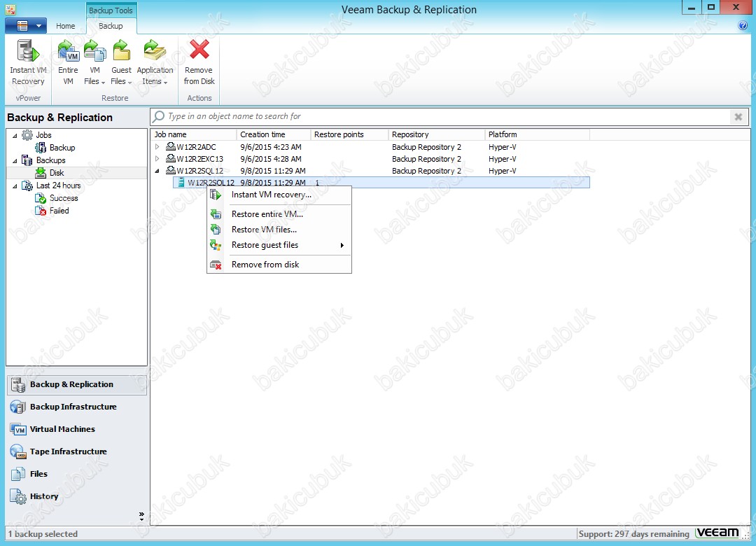Open Virtual Machines view
756x546 pixels.
pyautogui.click(x=77, y=429)
